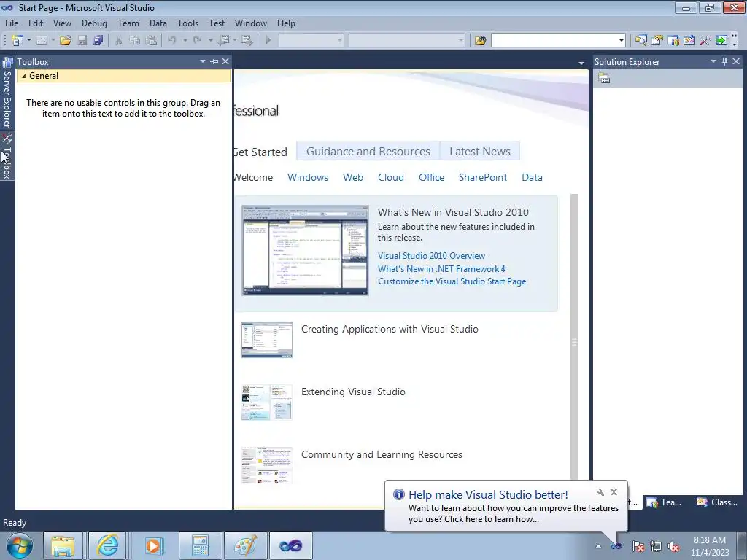
Task: Click the Object Browser toolbar icon
Action: 689,41
